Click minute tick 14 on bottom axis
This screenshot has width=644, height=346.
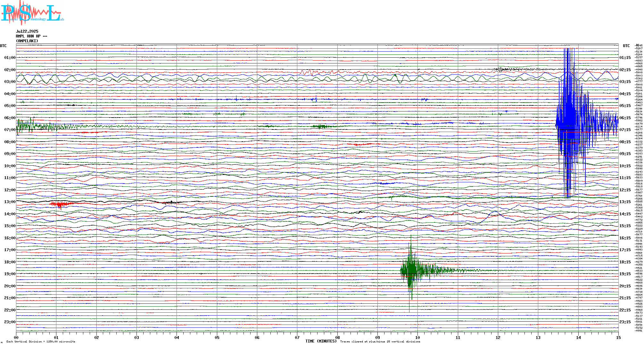pos(578,337)
